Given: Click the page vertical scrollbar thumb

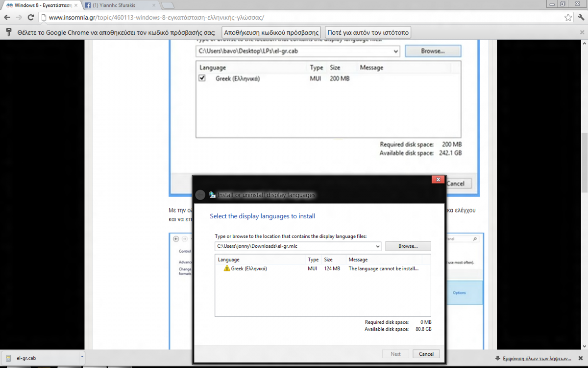Looking at the screenshot, I should [x=584, y=163].
